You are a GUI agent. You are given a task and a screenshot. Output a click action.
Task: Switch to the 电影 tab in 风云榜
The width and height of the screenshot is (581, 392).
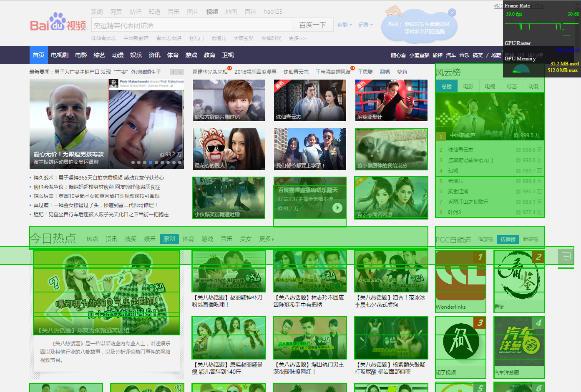[468, 87]
